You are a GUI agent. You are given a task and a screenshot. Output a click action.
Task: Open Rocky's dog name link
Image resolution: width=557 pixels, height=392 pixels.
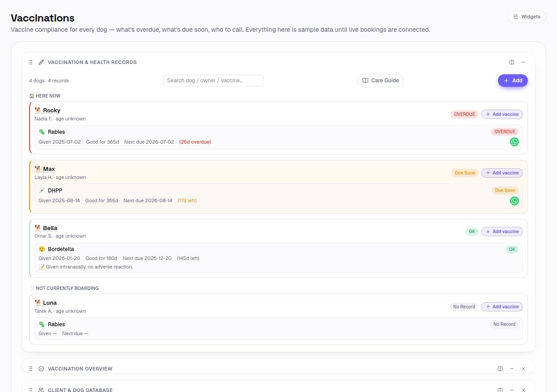tap(51, 111)
